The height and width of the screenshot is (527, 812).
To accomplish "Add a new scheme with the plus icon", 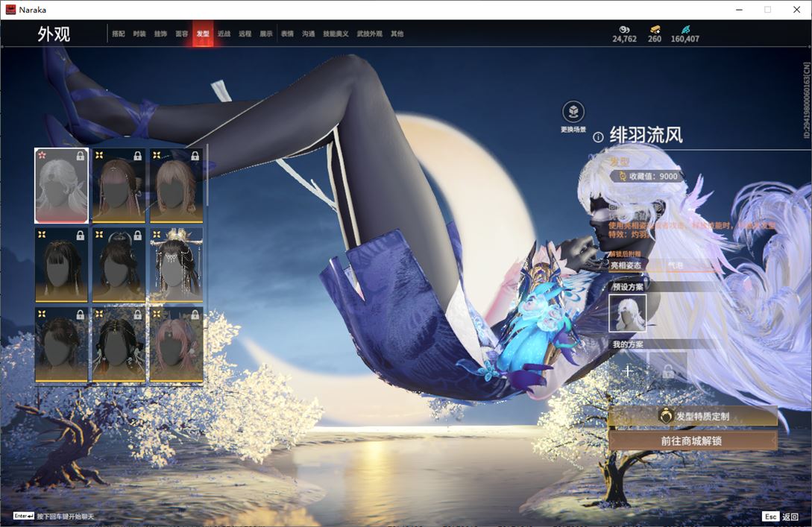I will coord(628,370).
